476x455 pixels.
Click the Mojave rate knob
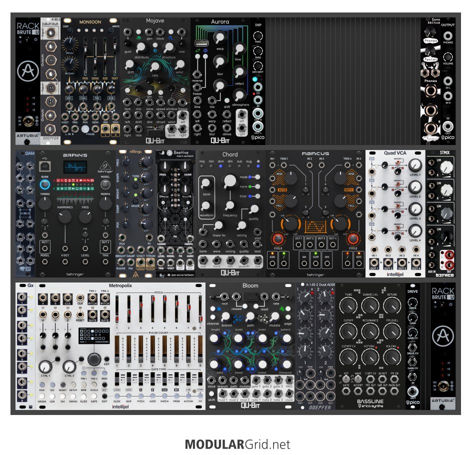tap(155, 67)
